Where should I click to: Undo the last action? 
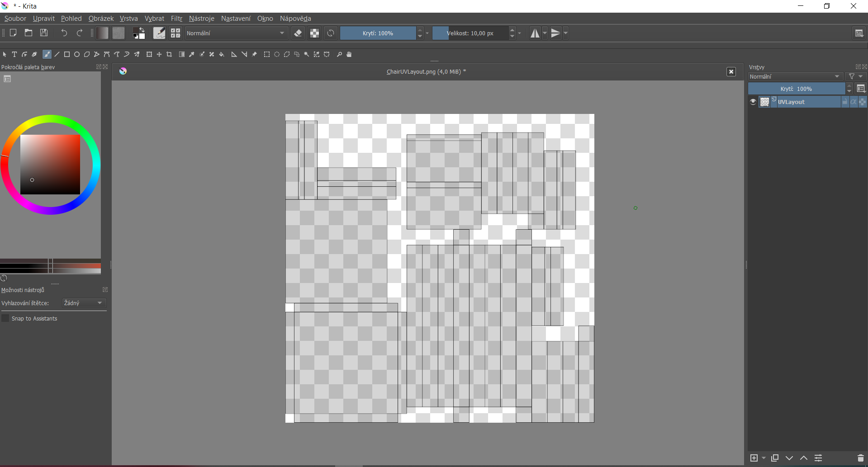(x=64, y=33)
